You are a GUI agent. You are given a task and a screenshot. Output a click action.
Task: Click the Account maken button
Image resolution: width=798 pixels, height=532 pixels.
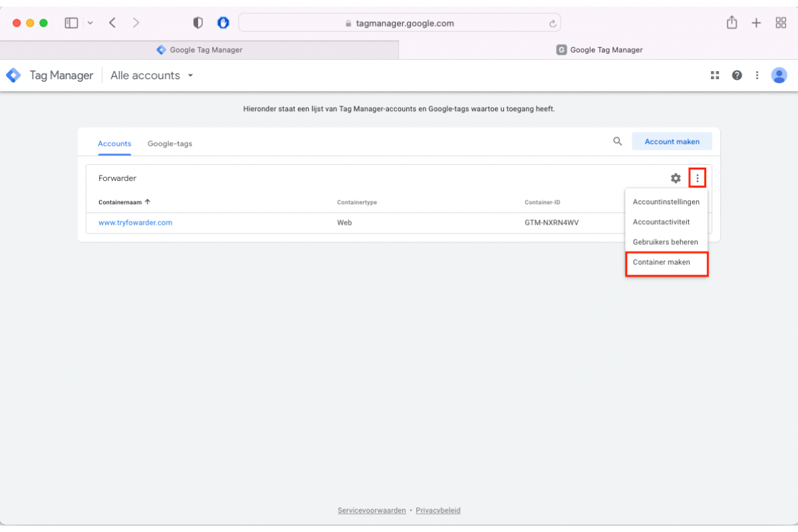pos(672,141)
